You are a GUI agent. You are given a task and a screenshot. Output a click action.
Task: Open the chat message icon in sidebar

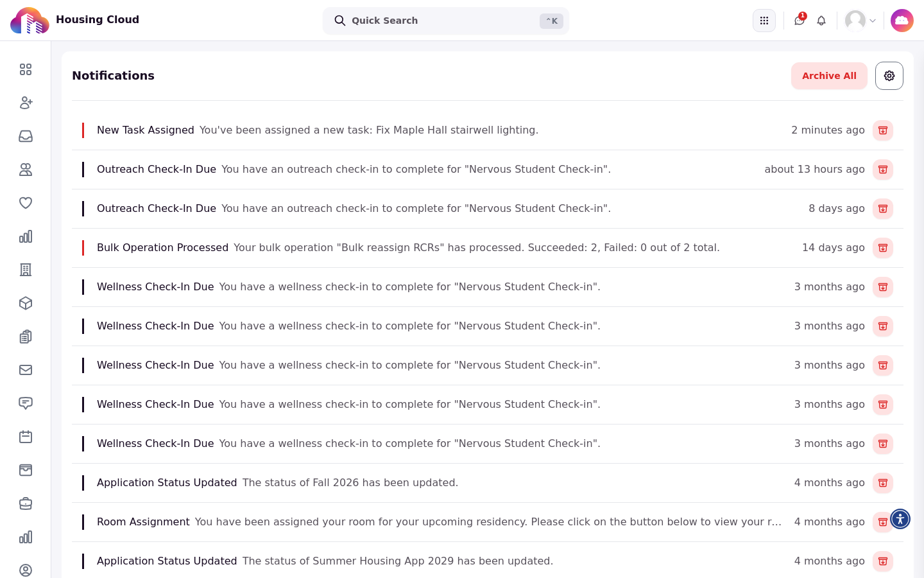[26, 403]
